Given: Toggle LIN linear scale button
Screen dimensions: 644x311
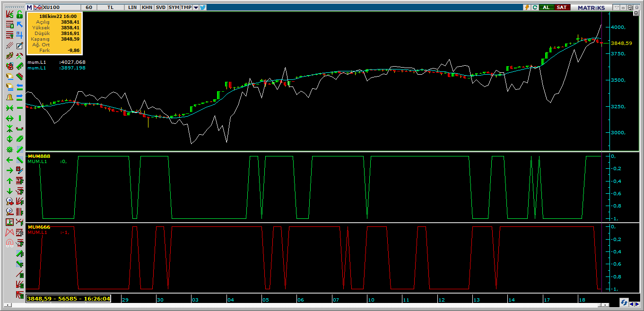Looking at the screenshot, I should (132, 8).
